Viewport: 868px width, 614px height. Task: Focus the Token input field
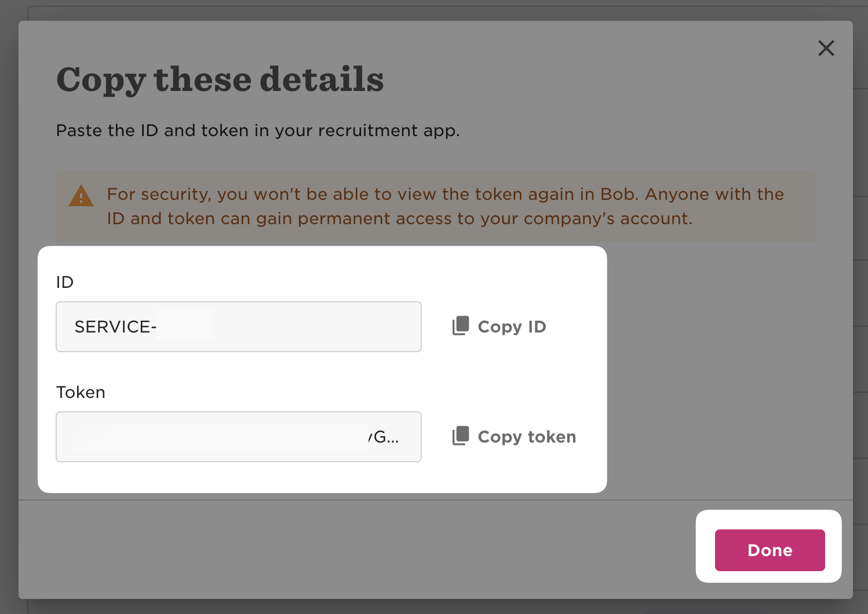tap(232, 437)
